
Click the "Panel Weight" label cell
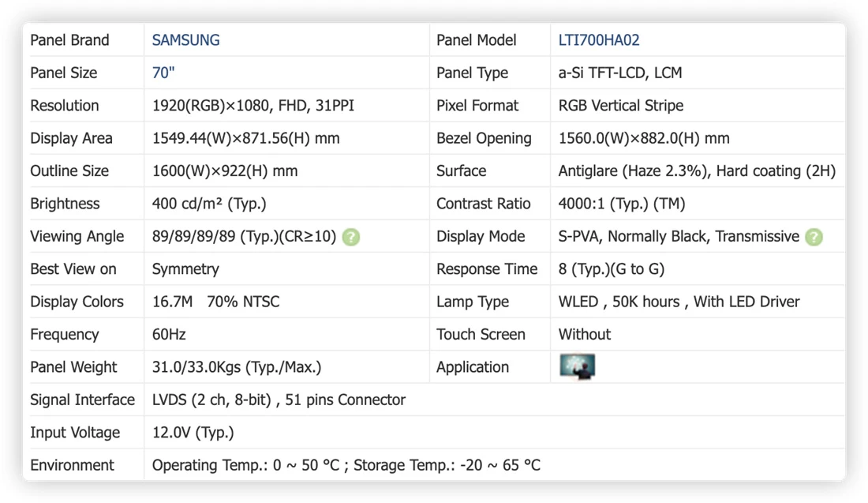(84, 366)
